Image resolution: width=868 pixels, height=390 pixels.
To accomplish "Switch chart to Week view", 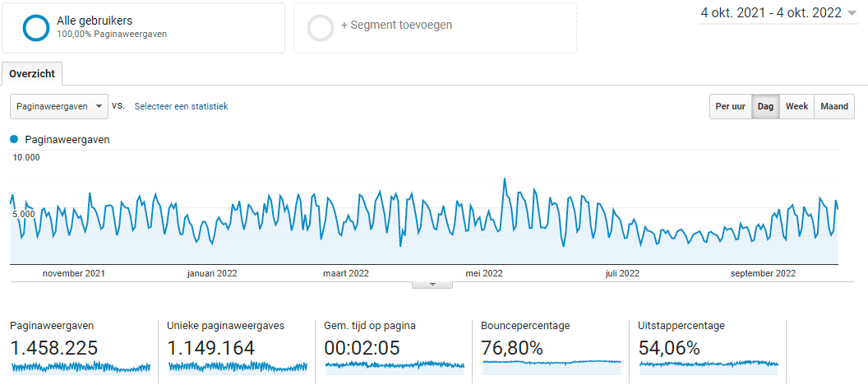I will click(x=796, y=106).
